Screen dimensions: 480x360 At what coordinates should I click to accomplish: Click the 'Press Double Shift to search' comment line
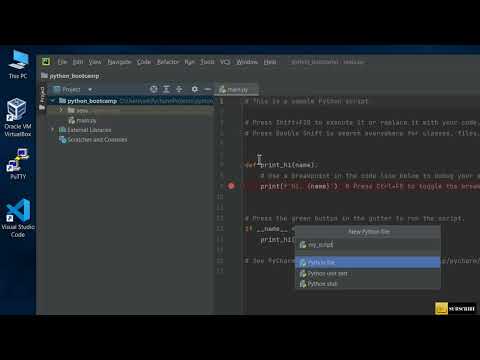361,133
